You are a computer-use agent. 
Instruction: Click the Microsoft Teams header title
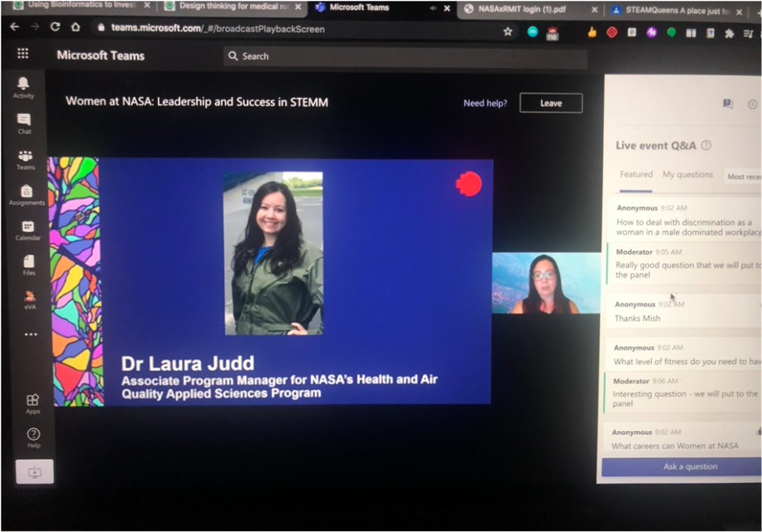click(100, 55)
